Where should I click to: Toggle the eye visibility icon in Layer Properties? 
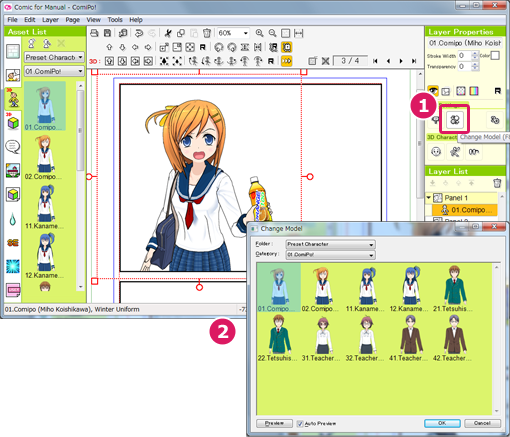coord(433,90)
